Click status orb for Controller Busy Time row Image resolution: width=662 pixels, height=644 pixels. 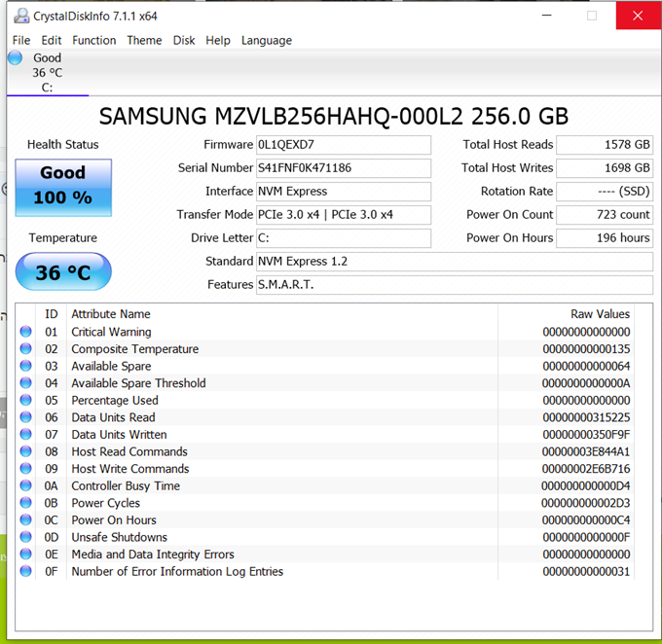(x=25, y=485)
